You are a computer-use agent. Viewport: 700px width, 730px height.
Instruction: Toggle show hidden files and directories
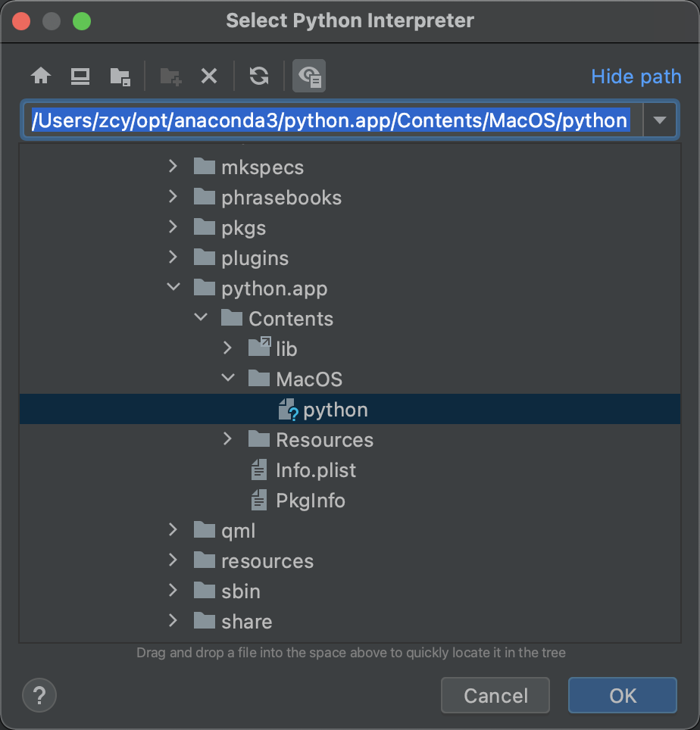[309, 76]
